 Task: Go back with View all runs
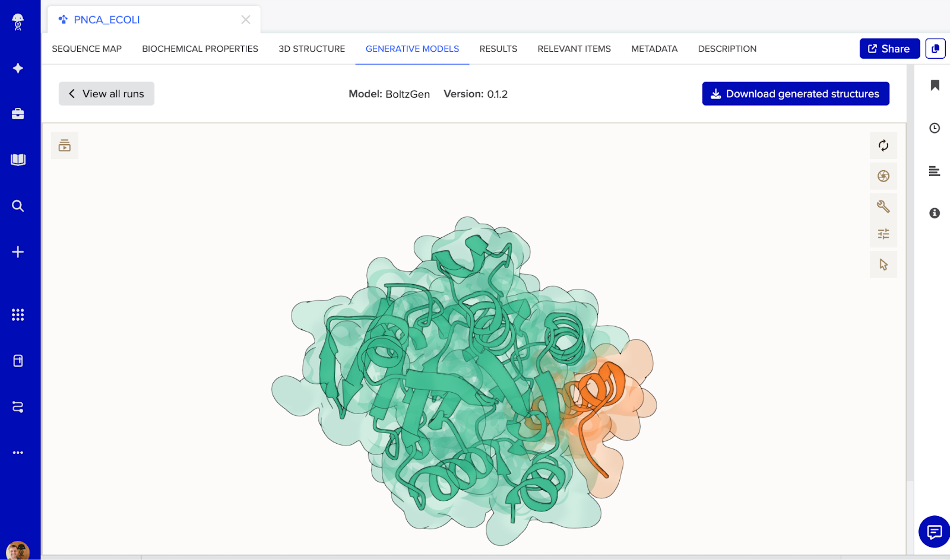click(106, 94)
